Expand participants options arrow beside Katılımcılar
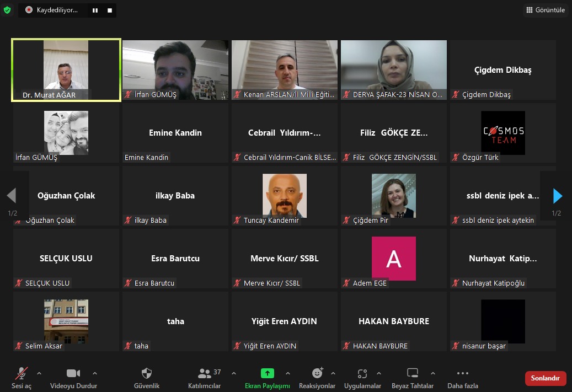Image resolution: width=572 pixels, height=392 pixels. (234, 373)
